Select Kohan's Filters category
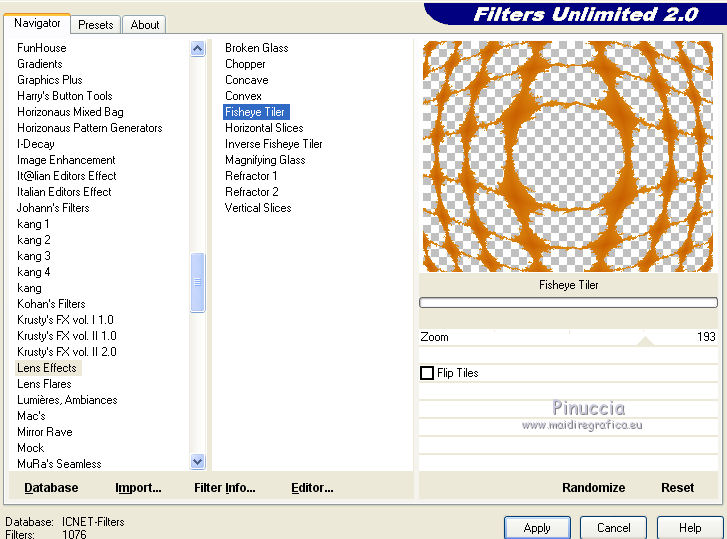This screenshot has width=727, height=539. point(51,304)
